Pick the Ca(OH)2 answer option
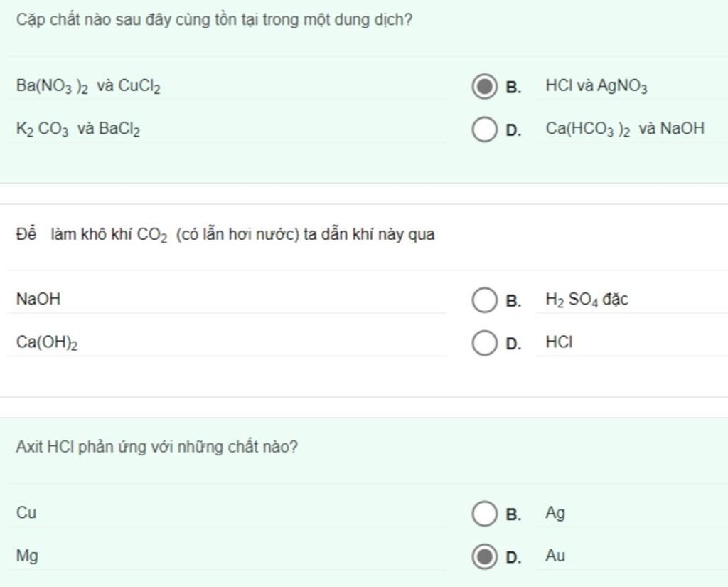The width and height of the screenshot is (728, 587). click(47, 343)
